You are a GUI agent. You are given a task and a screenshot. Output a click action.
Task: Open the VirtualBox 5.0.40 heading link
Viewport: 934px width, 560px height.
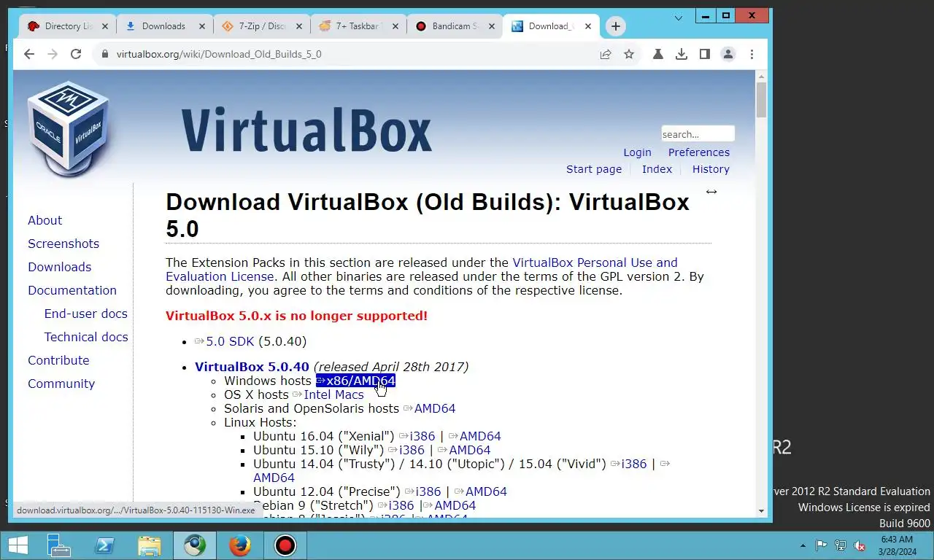252,367
